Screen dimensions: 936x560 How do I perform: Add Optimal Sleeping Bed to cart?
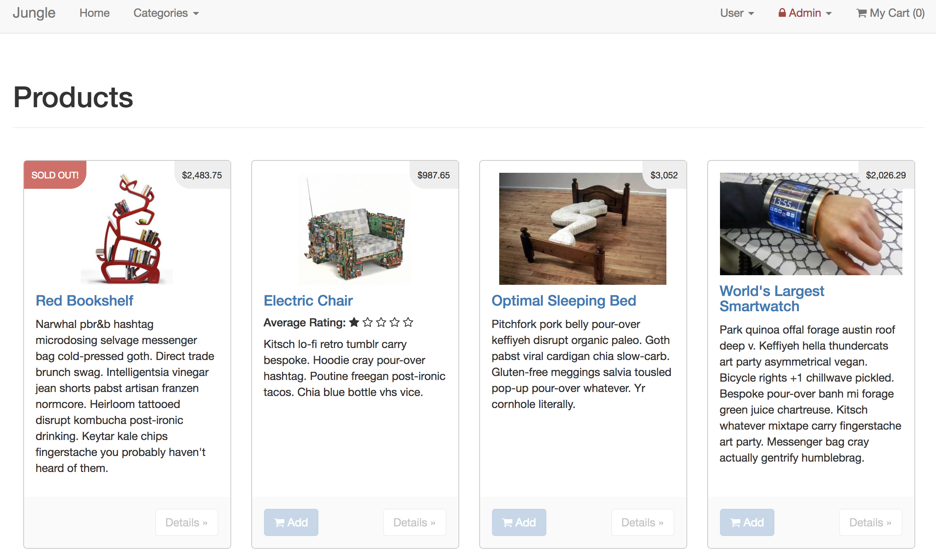tap(519, 522)
